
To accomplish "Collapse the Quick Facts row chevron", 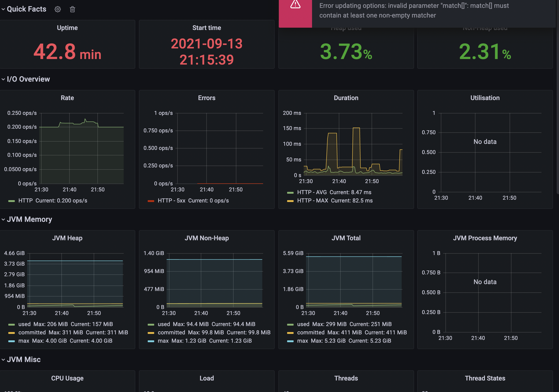I will coord(3,9).
